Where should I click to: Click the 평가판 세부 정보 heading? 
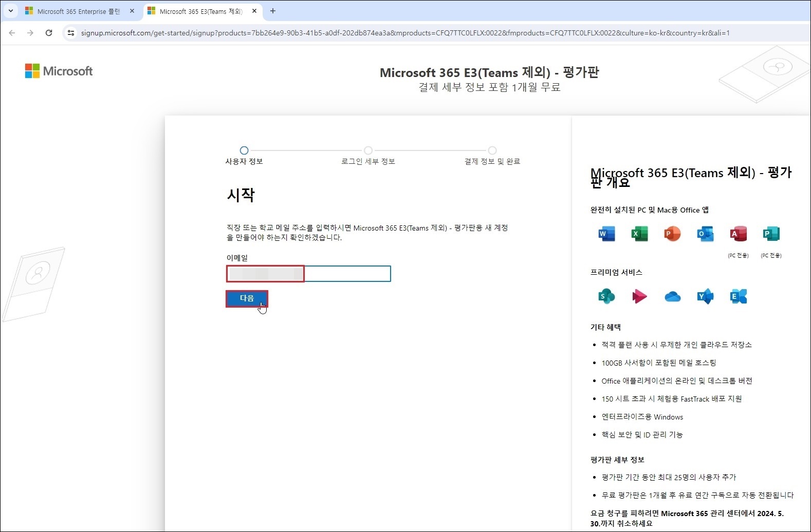coord(617,460)
